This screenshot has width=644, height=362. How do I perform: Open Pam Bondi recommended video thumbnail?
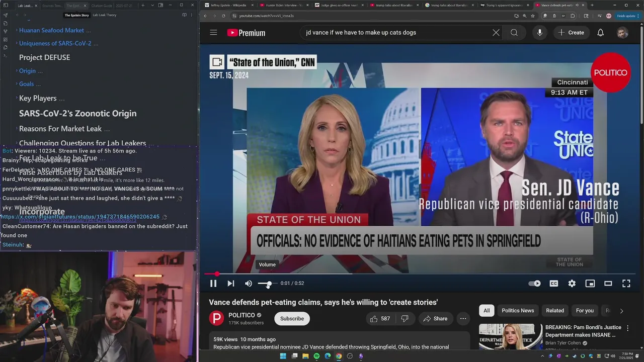pos(511,336)
